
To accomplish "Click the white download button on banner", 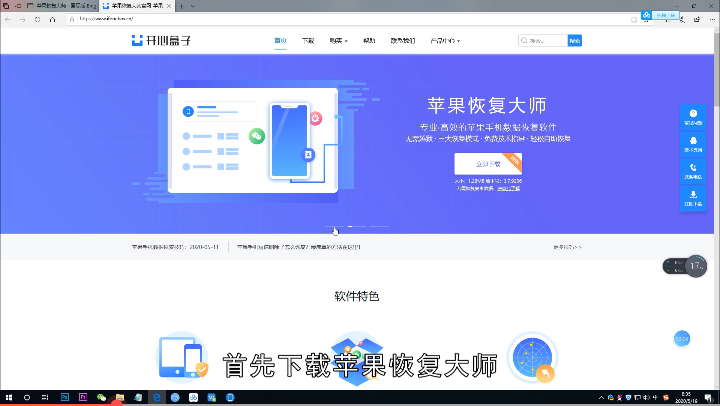I will coord(488,164).
